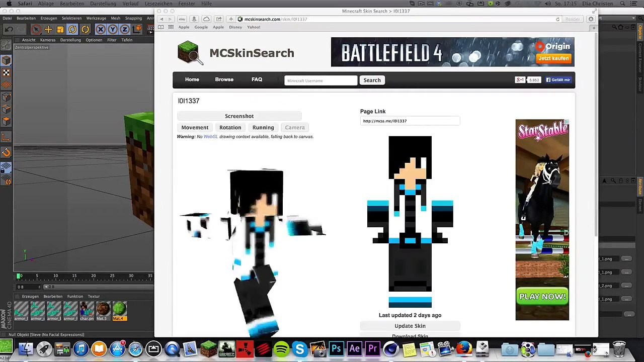Click the Google +1 button
Image resolution: width=644 pixels, height=362 pixels.
point(520,80)
